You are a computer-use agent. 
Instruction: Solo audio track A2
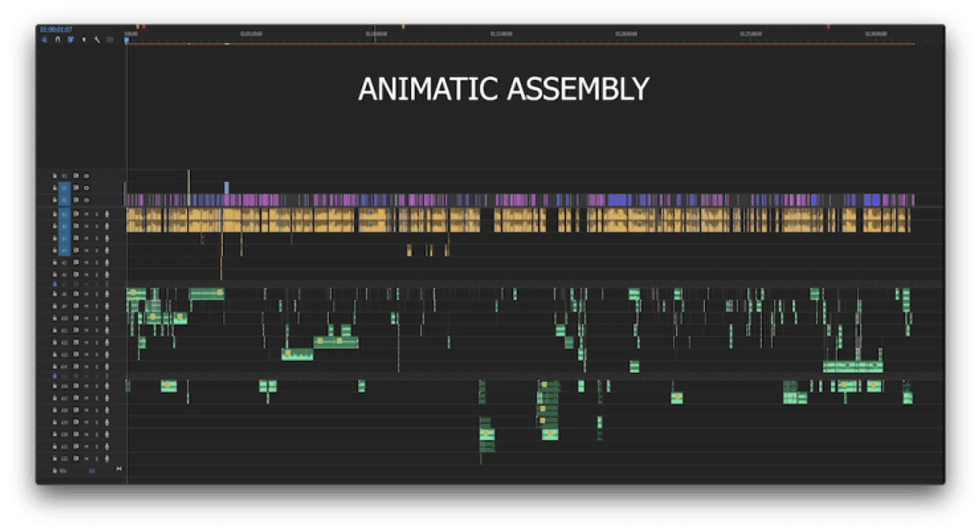pyautogui.click(x=96, y=226)
